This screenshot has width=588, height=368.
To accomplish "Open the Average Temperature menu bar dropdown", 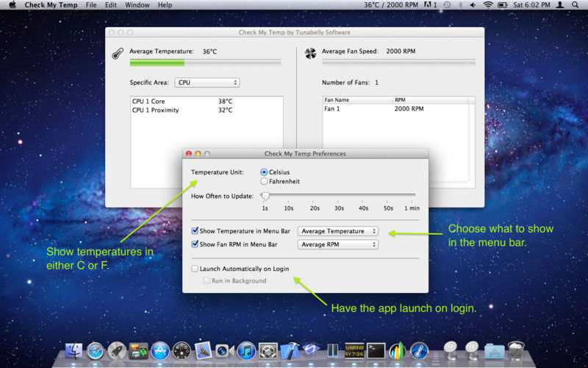I will pos(338,231).
